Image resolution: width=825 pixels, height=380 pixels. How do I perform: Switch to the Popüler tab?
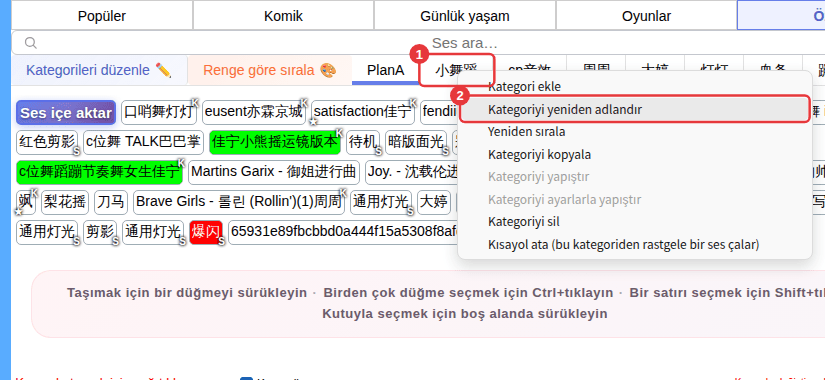tap(102, 16)
